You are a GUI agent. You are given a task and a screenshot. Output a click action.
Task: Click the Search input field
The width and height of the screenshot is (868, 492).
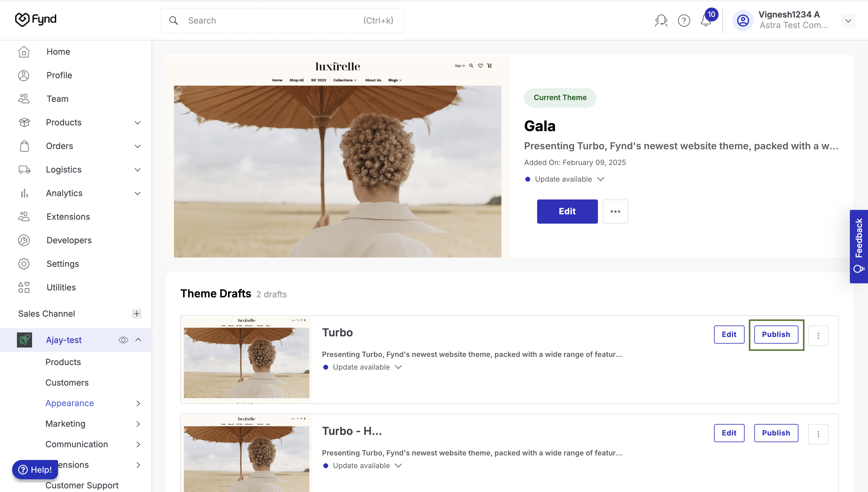(282, 21)
